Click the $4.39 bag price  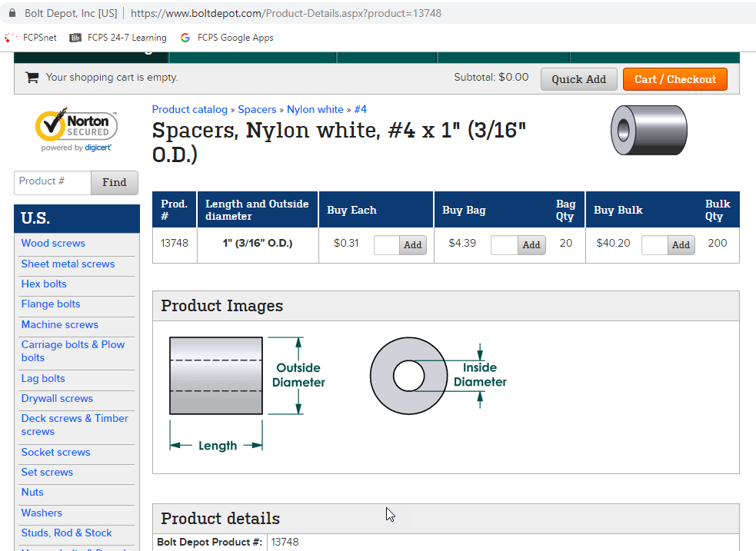point(462,243)
